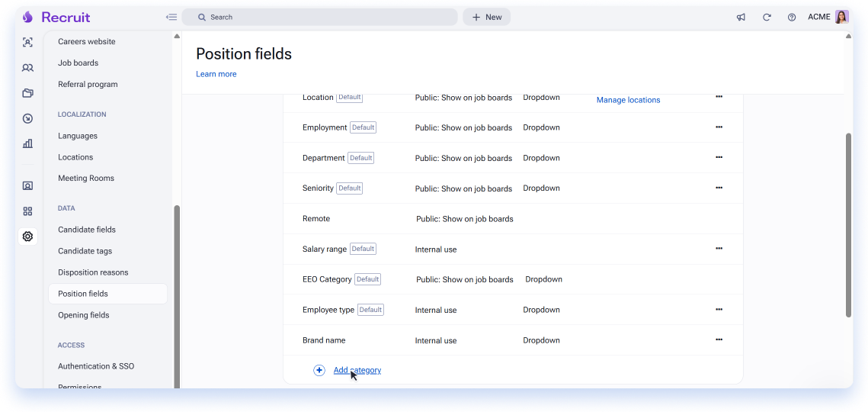Click the Brand name field name
868x412 pixels.
[x=324, y=340]
